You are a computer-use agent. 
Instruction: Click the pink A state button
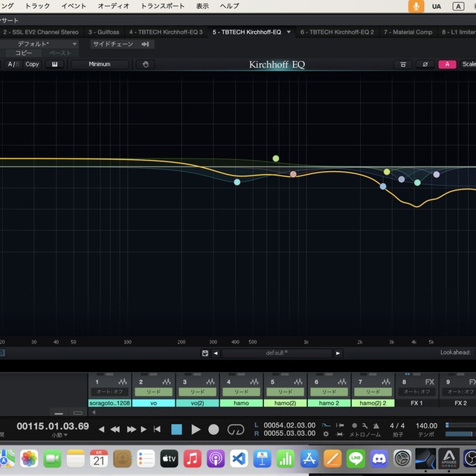pyautogui.click(x=447, y=64)
